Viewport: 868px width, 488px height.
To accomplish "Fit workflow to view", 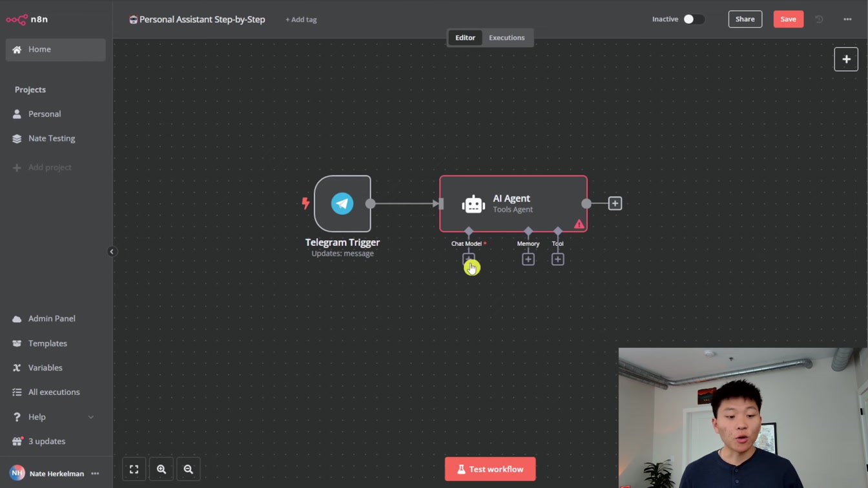I will coord(134,469).
